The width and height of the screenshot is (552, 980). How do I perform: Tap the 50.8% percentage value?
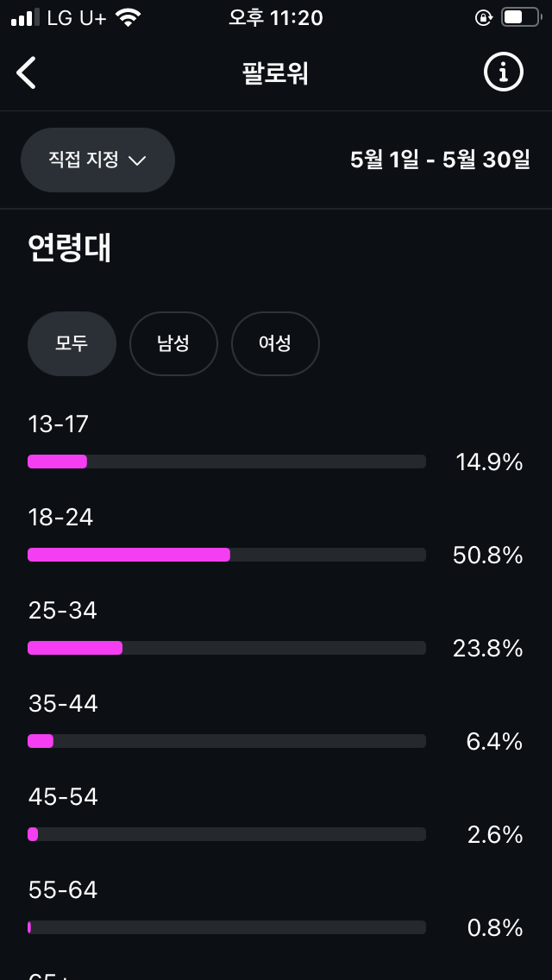coord(487,556)
